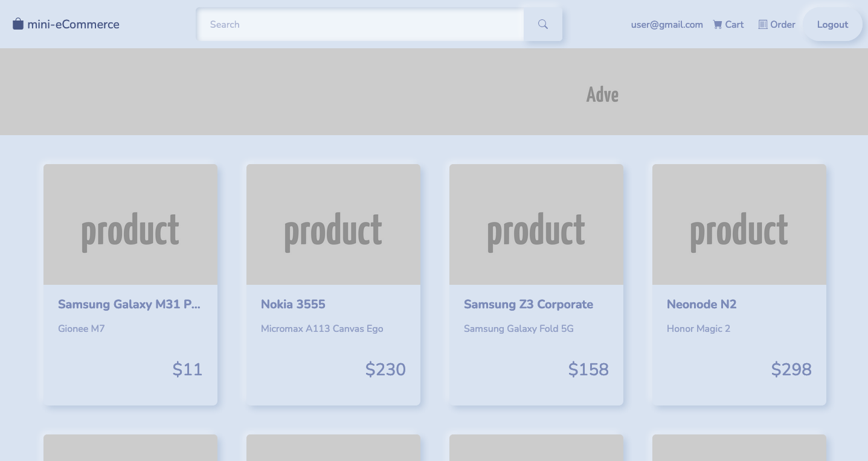This screenshot has width=868, height=461.
Task: Click the $230 price
Action: pos(385,369)
